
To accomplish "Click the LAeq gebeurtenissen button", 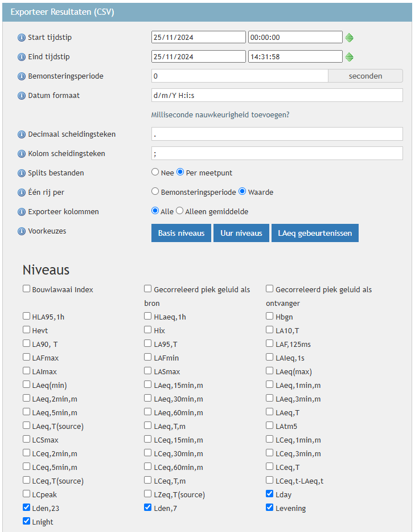I will click(315, 233).
